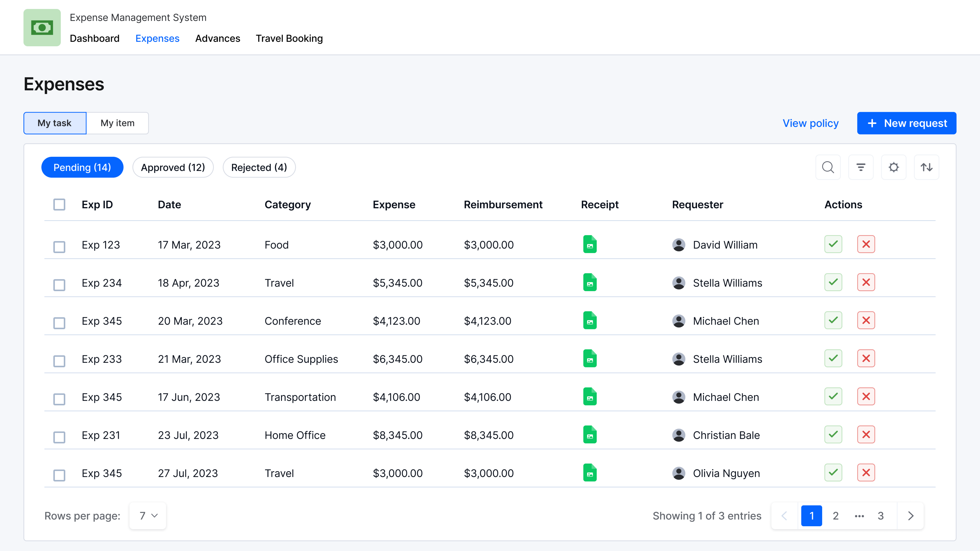Image resolution: width=980 pixels, height=551 pixels.
Task: Click the Date column header
Action: 169,204
